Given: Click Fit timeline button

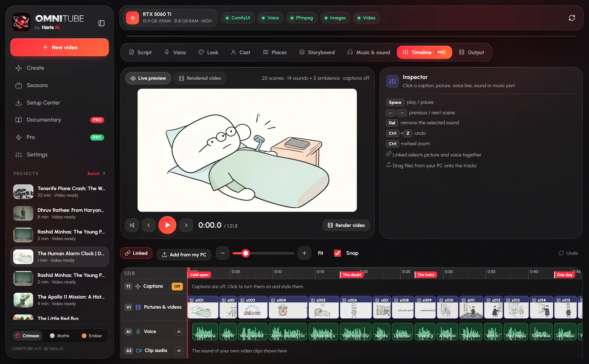Looking at the screenshot, I should coord(320,253).
